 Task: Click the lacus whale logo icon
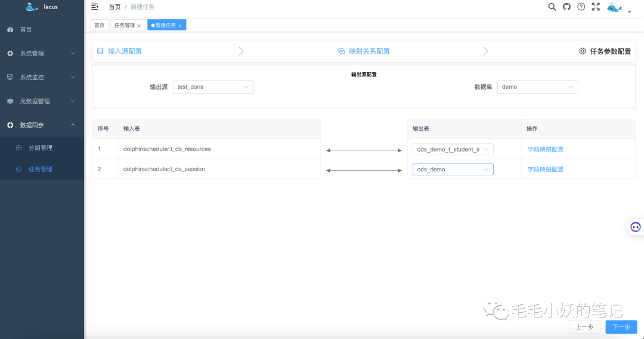tap(32, 7)
